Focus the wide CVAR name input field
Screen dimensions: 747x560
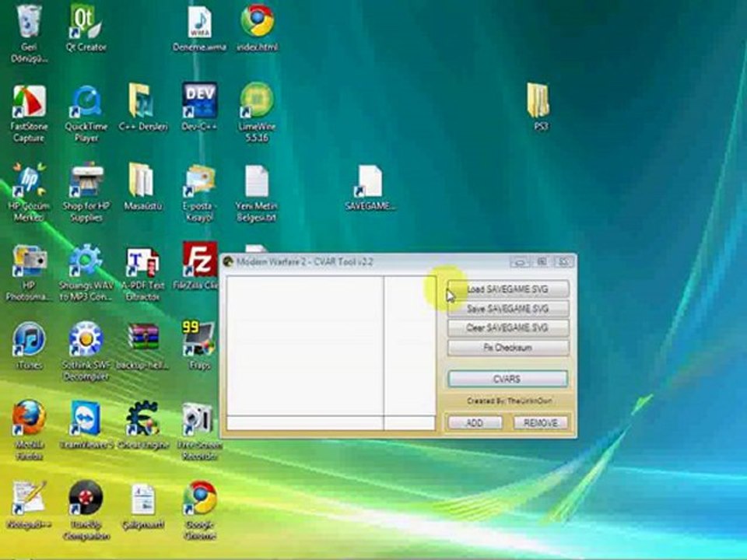[x=305, y=423]
